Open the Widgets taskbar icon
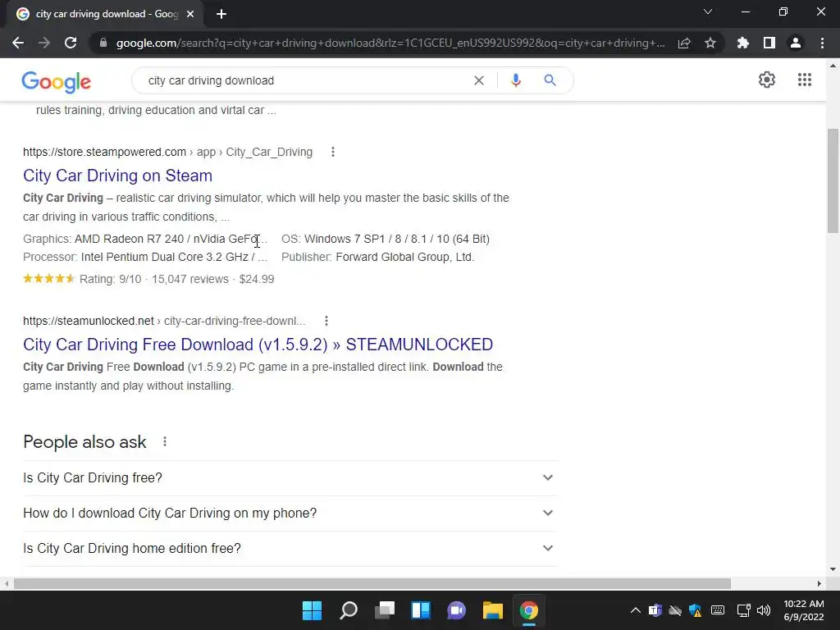Screen dimensions: 840x630 point(421,610)
